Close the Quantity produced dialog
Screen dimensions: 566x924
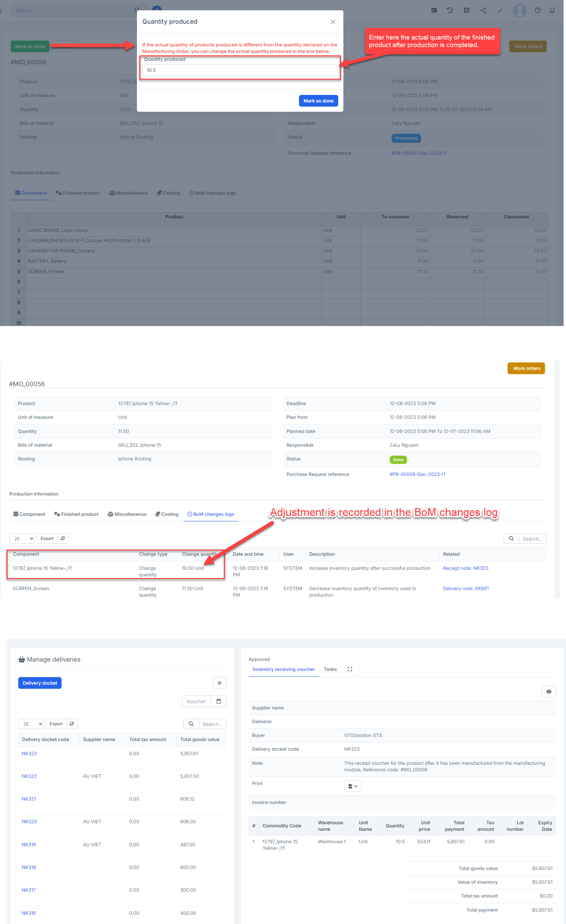click(332, 22)
